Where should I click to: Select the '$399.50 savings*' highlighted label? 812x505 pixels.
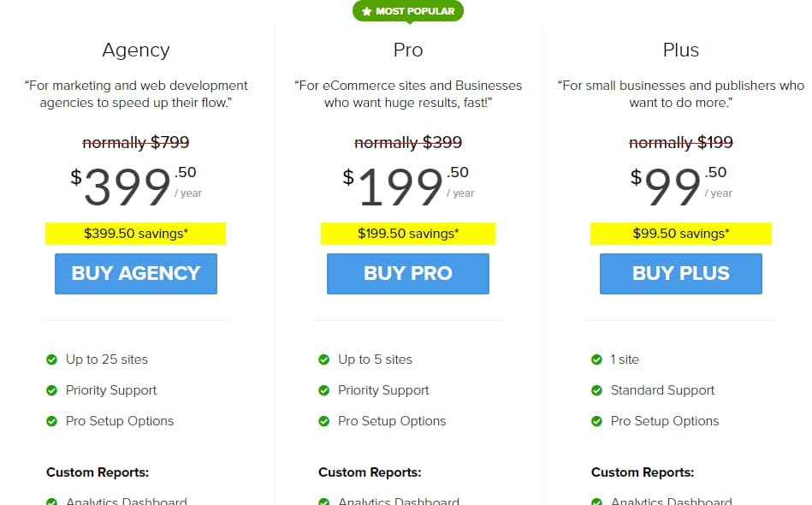point(135,233)
